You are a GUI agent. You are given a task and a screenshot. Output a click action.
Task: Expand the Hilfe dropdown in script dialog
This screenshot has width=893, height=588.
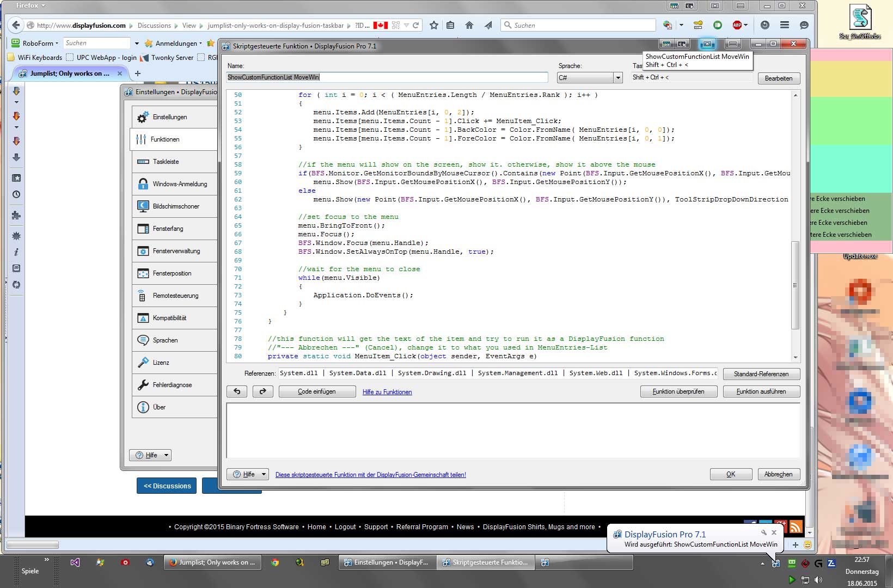(x=264, y=474)
